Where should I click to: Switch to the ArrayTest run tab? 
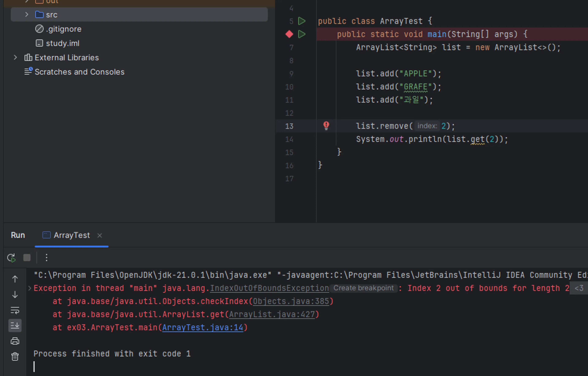pyautogui.click(x=72, y=235)
